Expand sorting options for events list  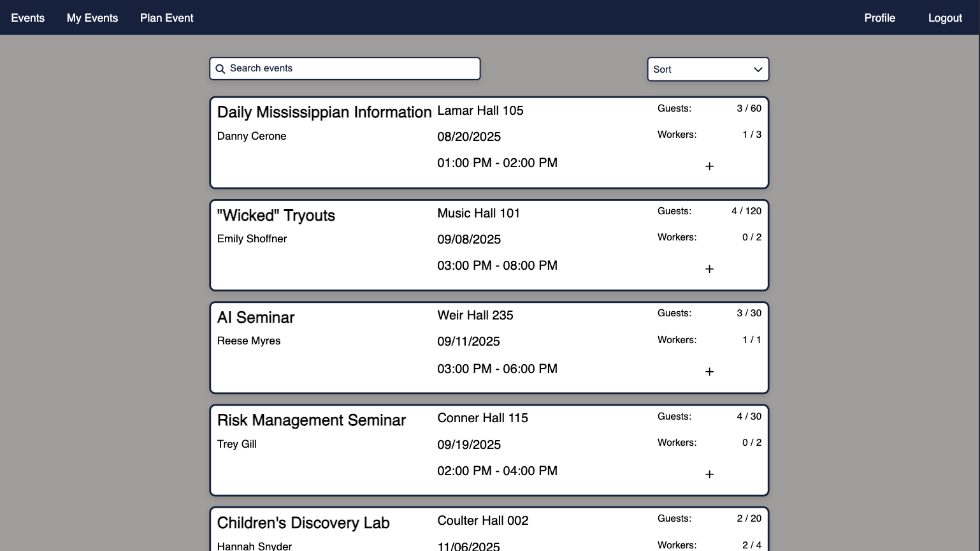tap(708, 69)
